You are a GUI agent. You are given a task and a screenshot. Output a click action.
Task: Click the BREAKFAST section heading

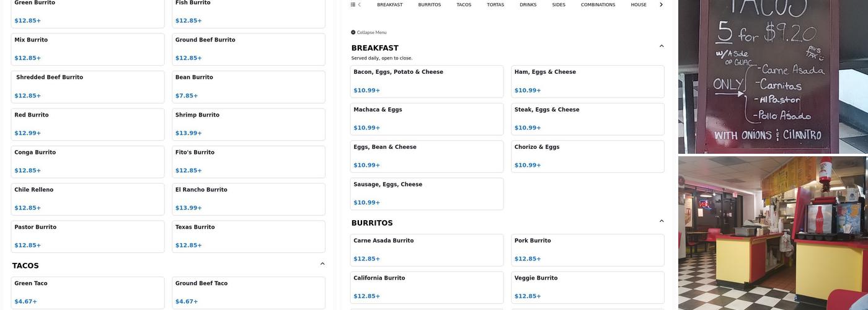pyautogui.click(x=374, y=48)
